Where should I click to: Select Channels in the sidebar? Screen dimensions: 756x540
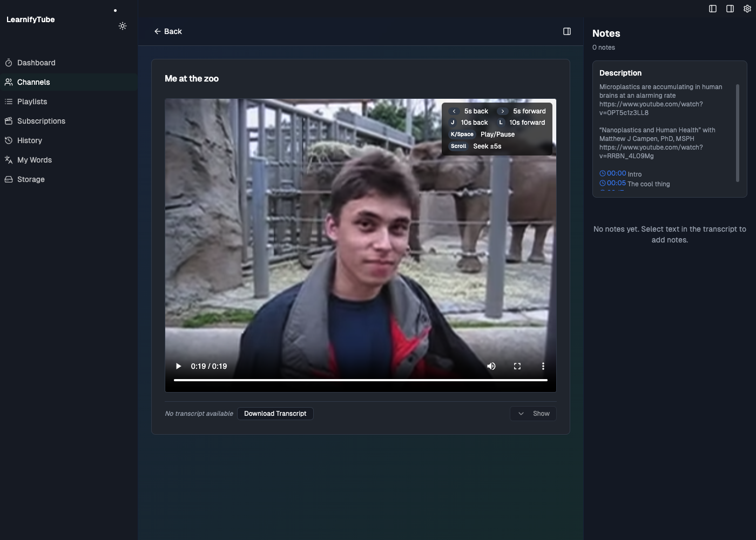[33, 82]
